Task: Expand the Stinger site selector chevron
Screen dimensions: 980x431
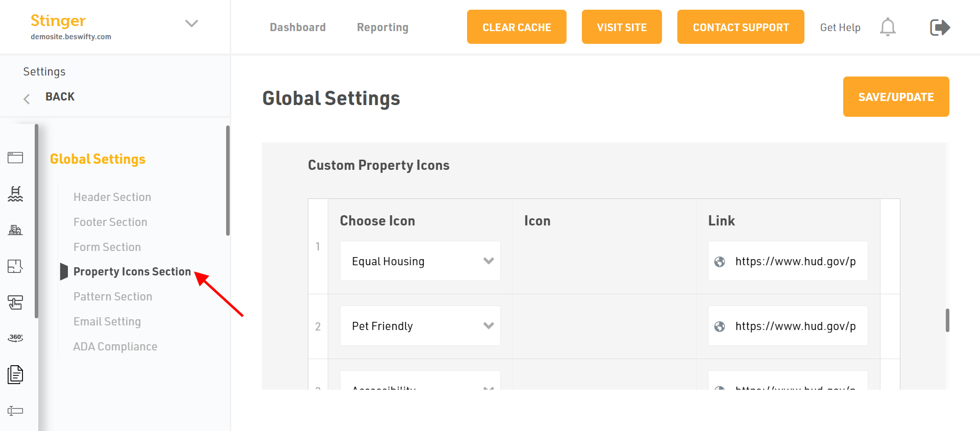Action: pyautogui.click(x=191, y=23)
